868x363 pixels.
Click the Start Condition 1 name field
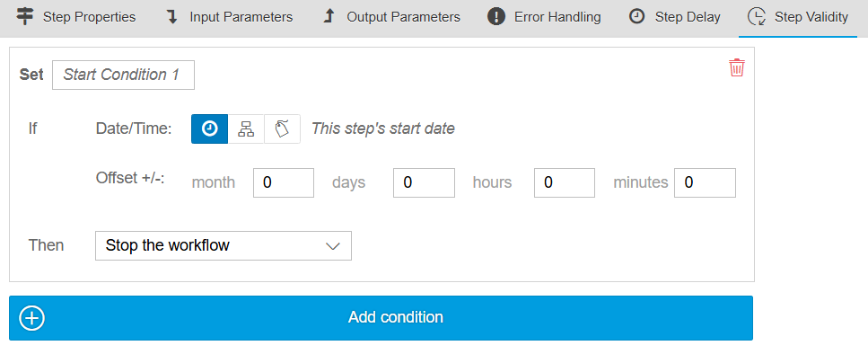pos(123,75)
